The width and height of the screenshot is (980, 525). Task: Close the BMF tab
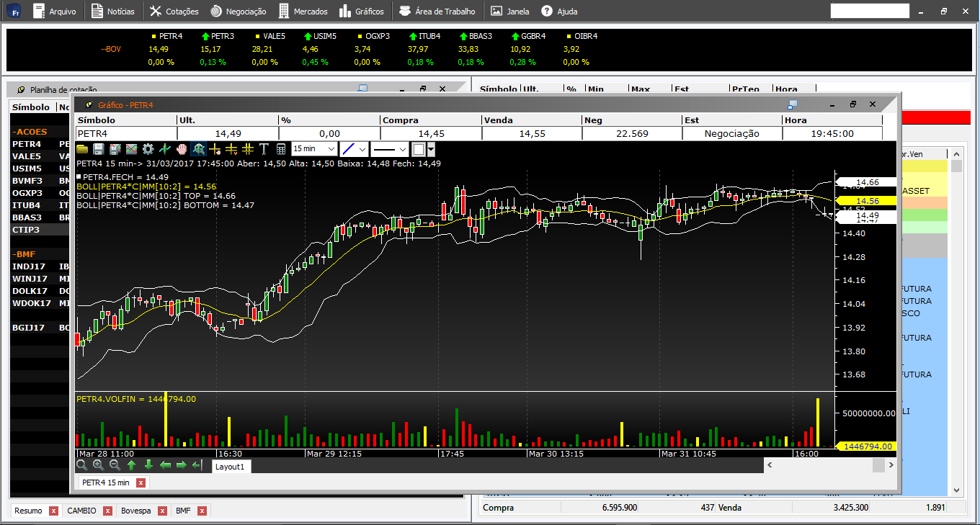[202, 511]
